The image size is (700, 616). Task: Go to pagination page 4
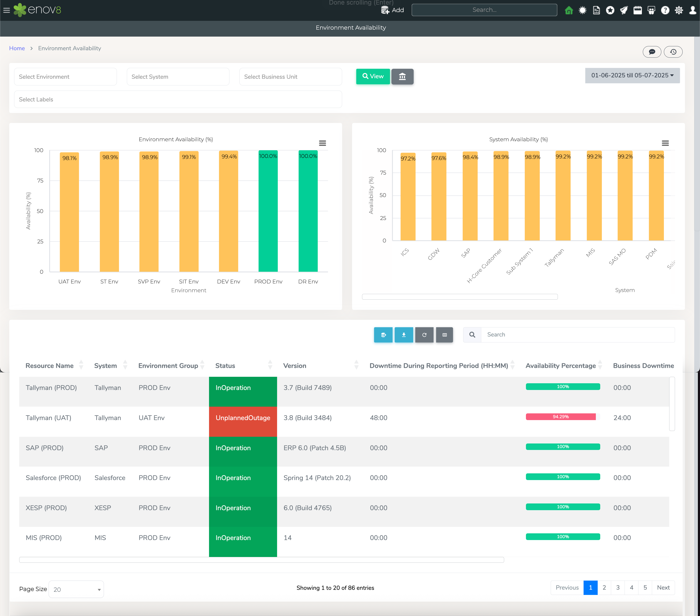[x=631, y=588]
